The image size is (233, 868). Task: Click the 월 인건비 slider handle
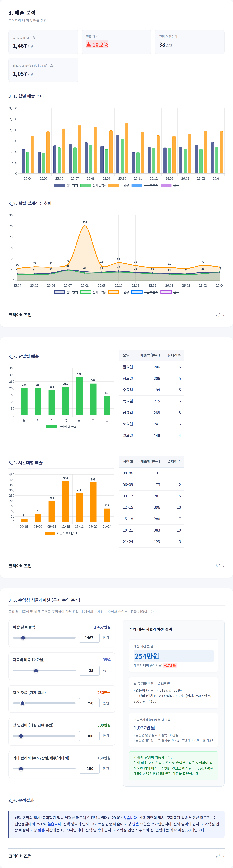(21, 736)
